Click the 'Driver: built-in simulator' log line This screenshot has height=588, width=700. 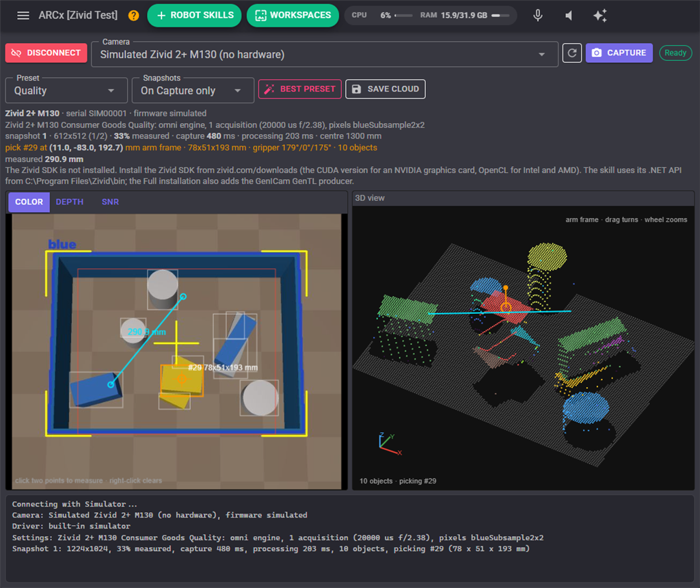point(71,526)
